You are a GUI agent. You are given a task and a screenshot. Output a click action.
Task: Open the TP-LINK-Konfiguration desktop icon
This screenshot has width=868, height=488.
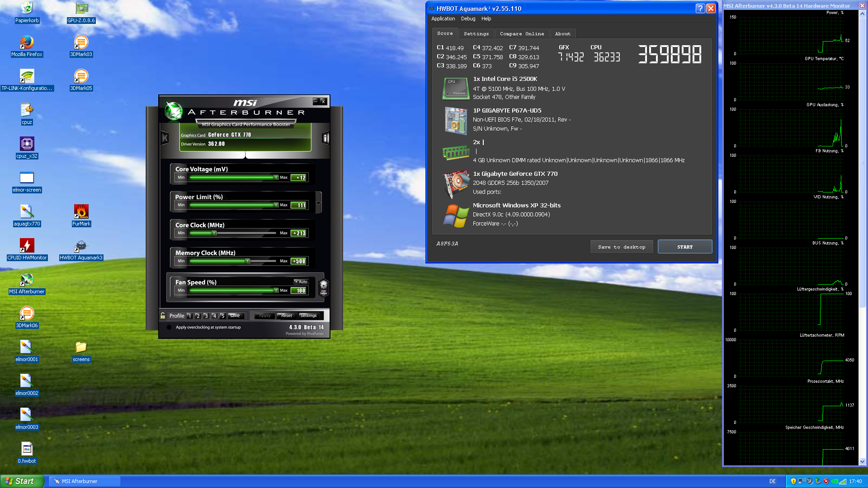coord(27,80)
